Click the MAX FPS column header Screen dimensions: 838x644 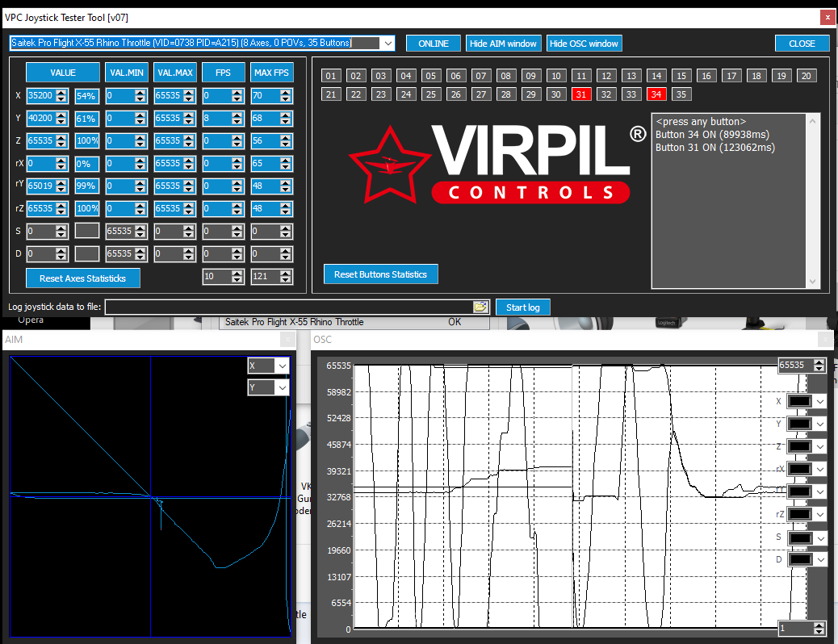pyautogui.click(x=271, y=73)
